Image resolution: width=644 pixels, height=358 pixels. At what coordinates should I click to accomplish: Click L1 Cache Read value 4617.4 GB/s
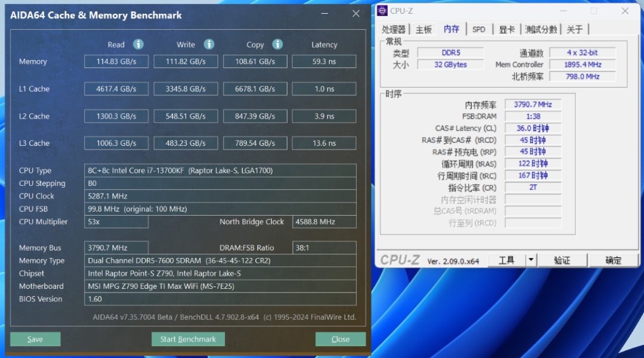pyautogui.click(x=116, y=89)
